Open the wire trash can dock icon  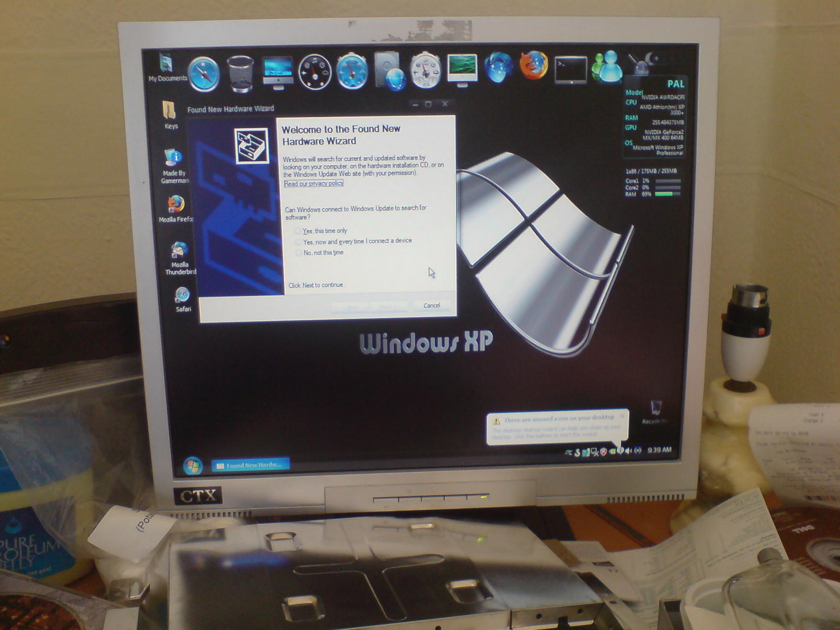click(x=240, y=74)
